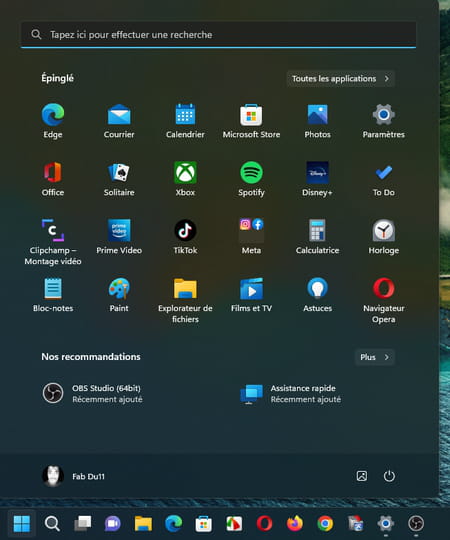Open recommended Assistance rapide
Image resolution: width=450 pixels, height=540 pixels.
coord(290,393)
